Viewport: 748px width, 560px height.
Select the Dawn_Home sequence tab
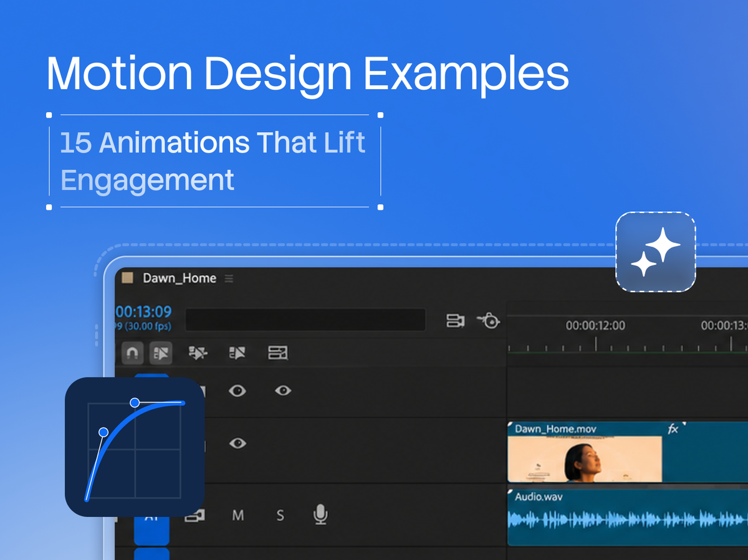click(180, 278)
